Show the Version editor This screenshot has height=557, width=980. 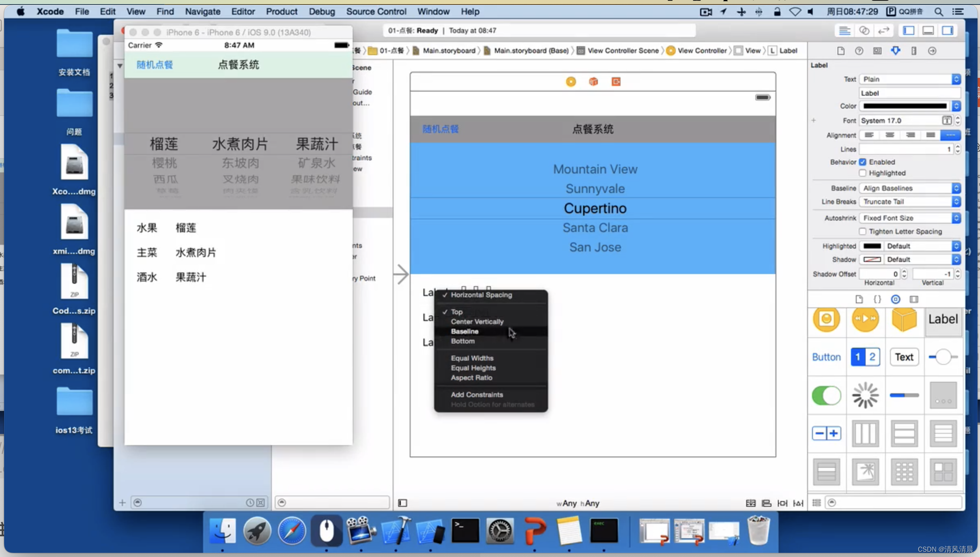point(883,31)
